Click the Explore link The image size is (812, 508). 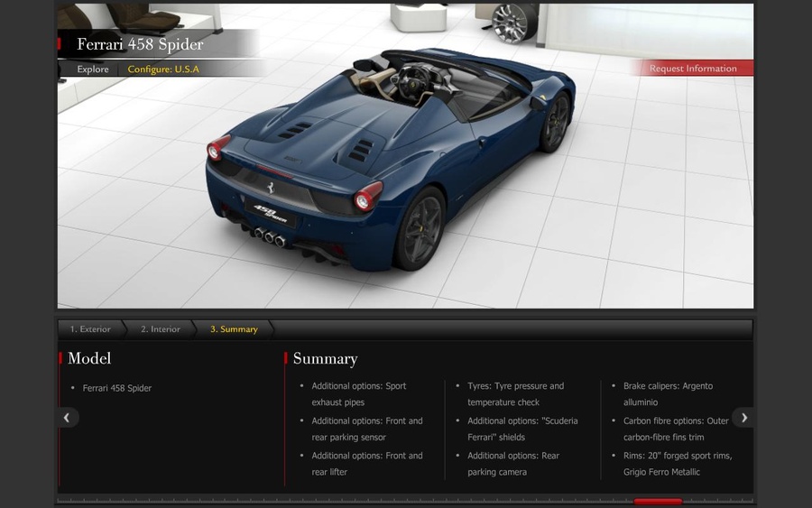tap(93, 69)
